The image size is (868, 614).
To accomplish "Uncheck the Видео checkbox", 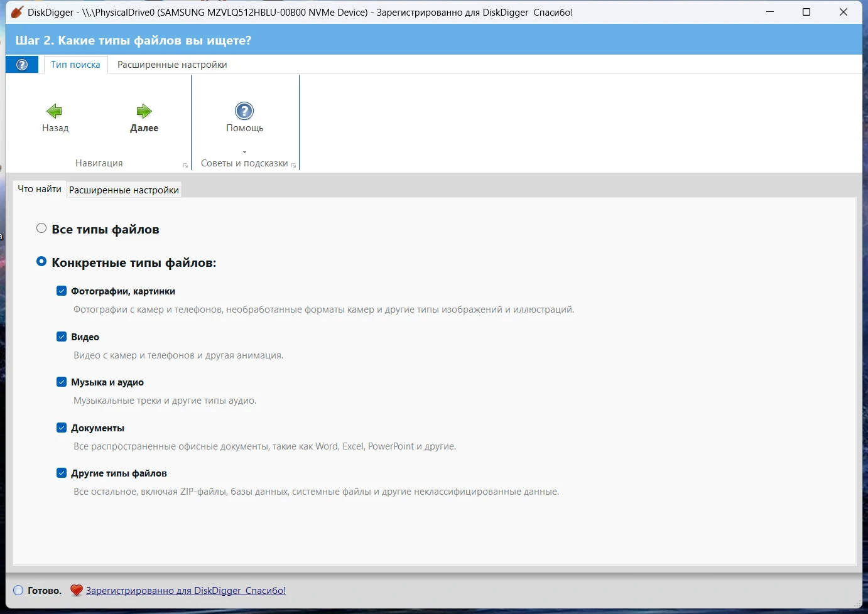I will point(62,337).
